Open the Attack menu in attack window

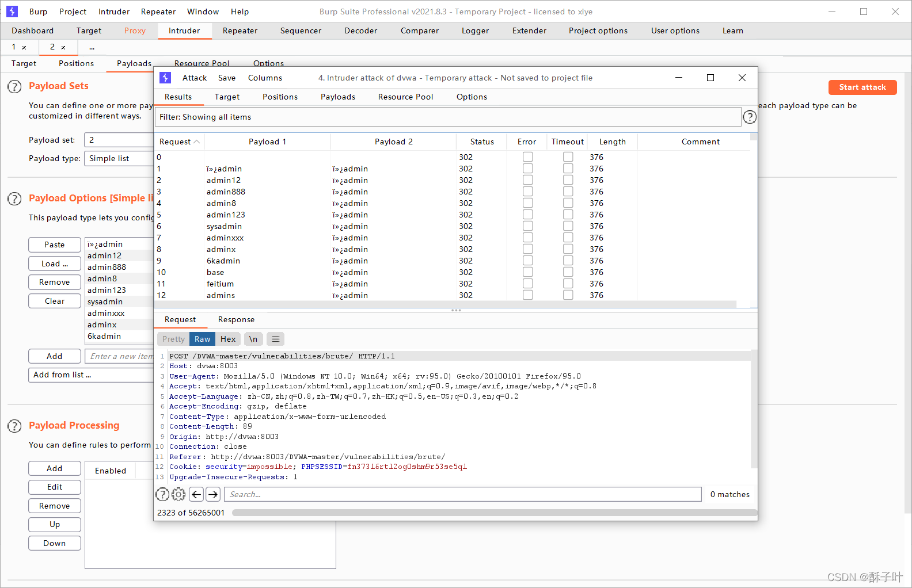point(195,78)
